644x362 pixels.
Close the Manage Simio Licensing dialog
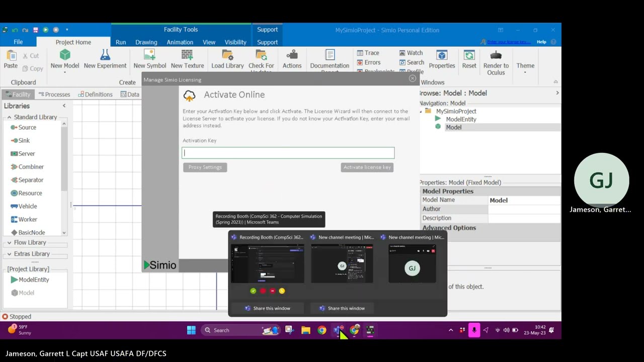pyautogui.click(x=413, y=78)
